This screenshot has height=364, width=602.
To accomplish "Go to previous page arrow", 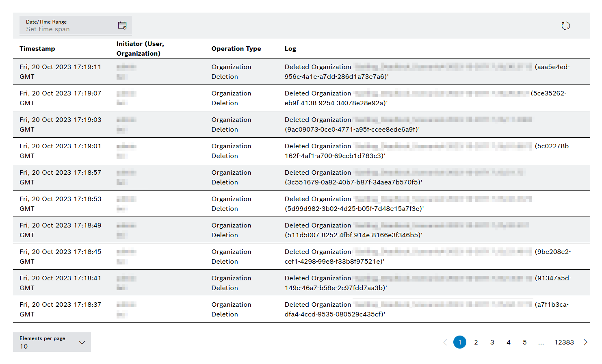I will coord(445,342).
